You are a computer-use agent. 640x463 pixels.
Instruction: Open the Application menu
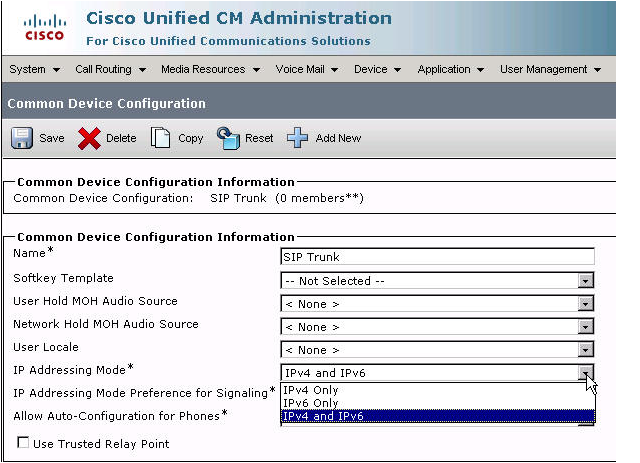pyautogui.click(x=451, y=69)
